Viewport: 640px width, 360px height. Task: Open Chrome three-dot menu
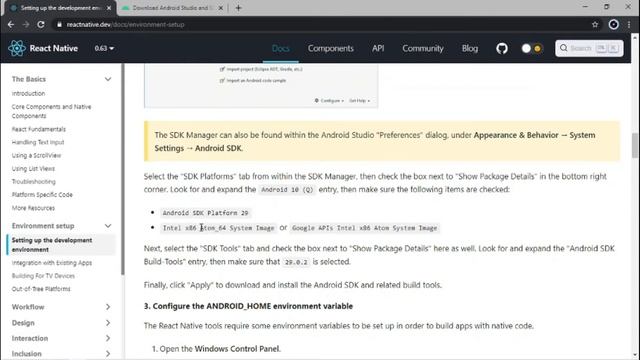click(629, 24)
